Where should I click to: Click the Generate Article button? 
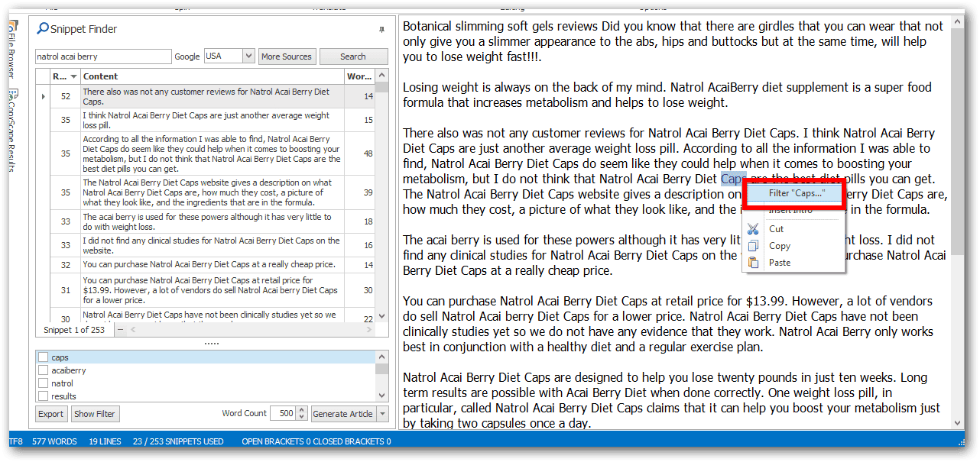click(343, 414)
